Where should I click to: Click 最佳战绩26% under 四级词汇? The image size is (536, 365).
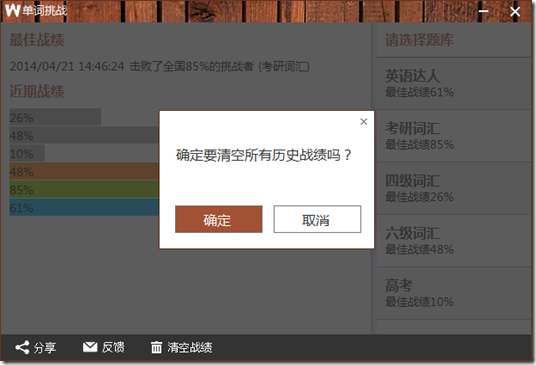(419, 197)
